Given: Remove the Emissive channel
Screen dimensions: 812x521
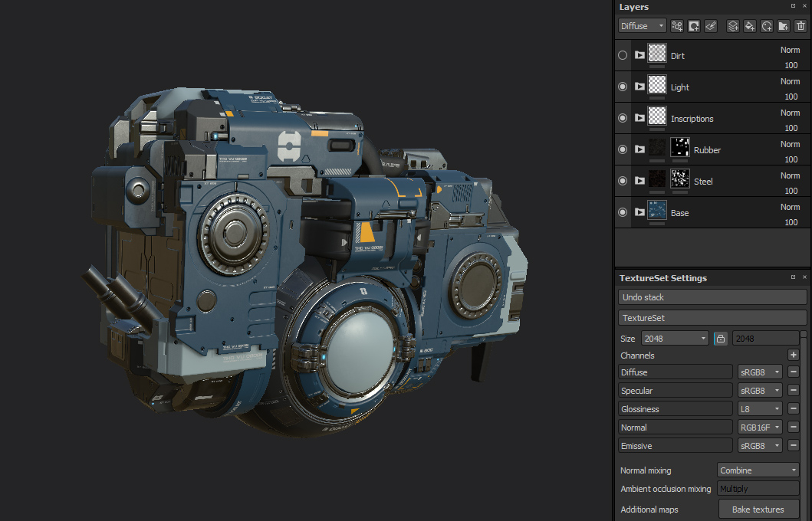Looking at the screenshot, I should [794, 446].
